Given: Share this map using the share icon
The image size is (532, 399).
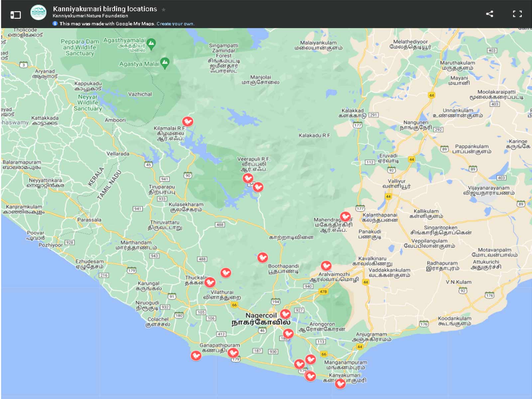Looking at the screenshot, I should point(489,14).
